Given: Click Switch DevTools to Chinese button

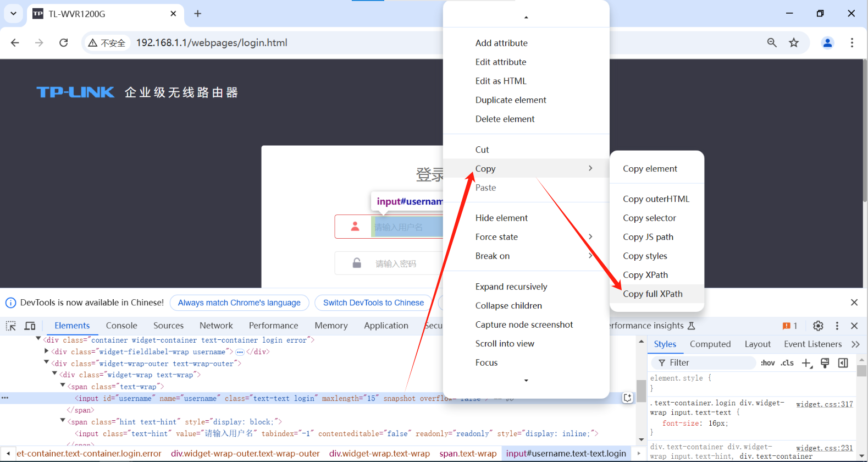Looking at the screenshot, I should (373, 302).
